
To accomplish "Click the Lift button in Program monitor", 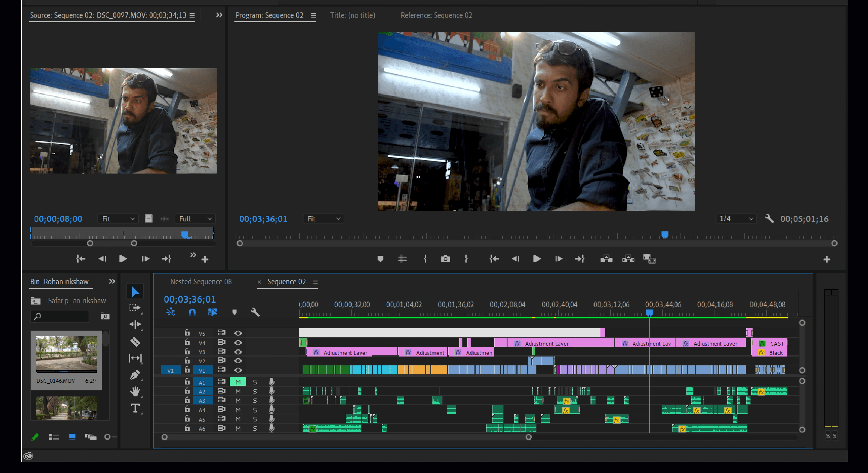I will [x=606, y=259].
